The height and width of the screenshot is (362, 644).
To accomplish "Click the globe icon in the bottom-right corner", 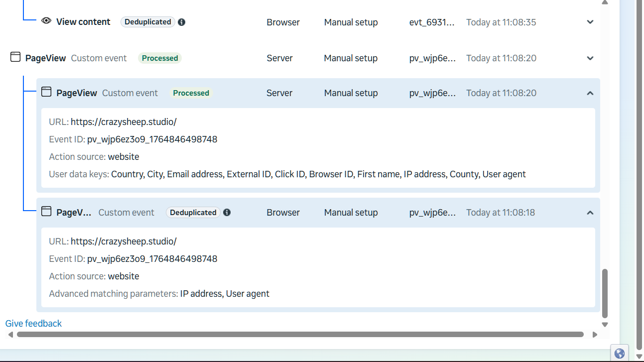I will tap(620, 354).
